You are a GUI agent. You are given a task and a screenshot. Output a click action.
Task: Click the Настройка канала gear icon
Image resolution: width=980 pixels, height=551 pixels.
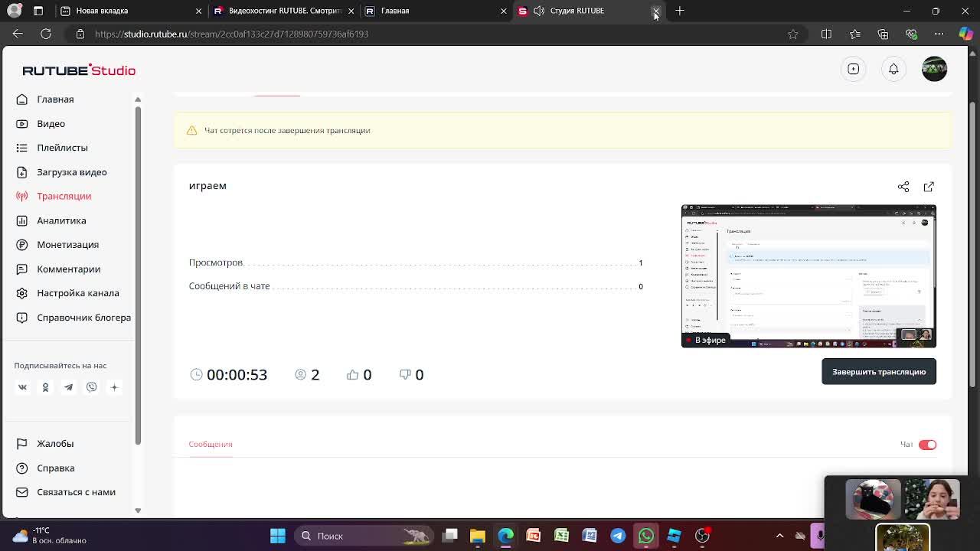(x=22, y=293)
